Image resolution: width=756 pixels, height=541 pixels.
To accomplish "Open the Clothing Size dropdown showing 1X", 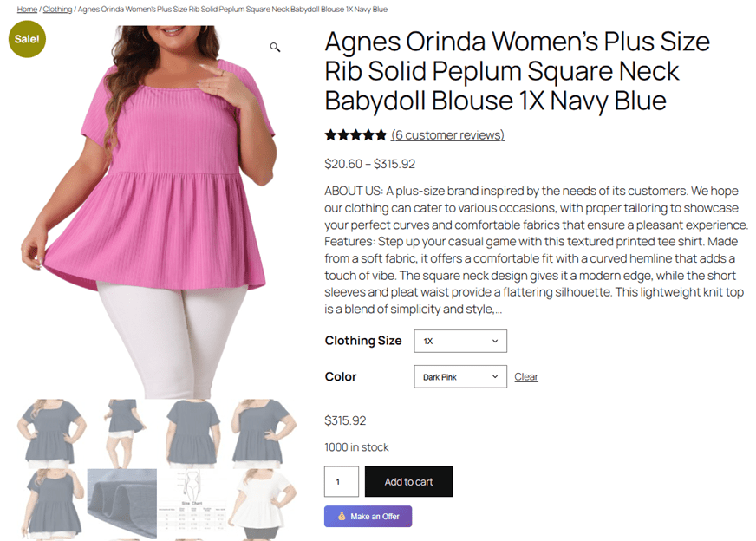I will (460, 341).
